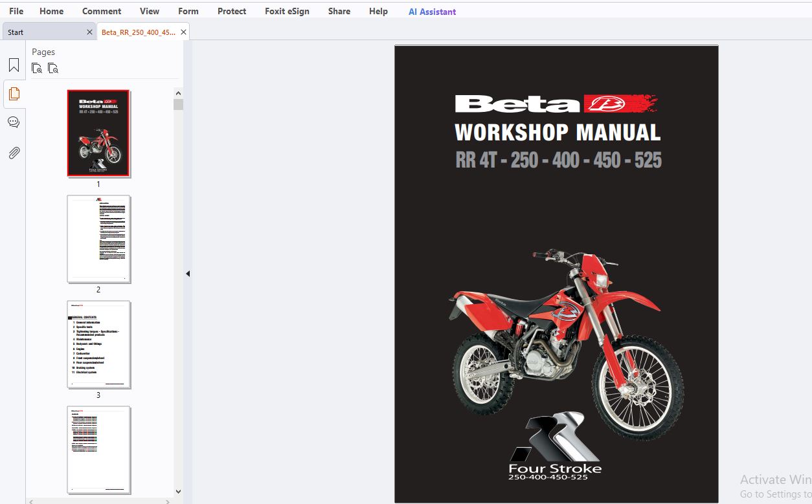Open the Home ribbon tab

(x=52, y=11)
